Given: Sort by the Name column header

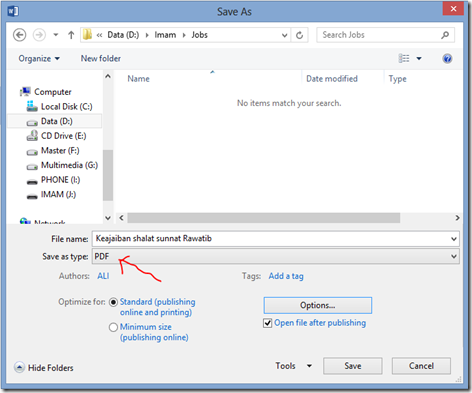Looking at the screenshot, I should click(x=138, y=79).
